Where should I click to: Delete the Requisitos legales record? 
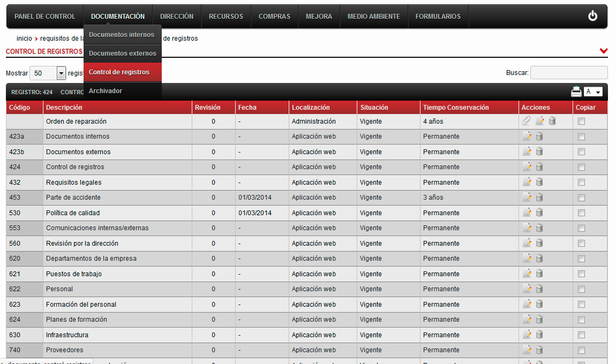[539, 182]
